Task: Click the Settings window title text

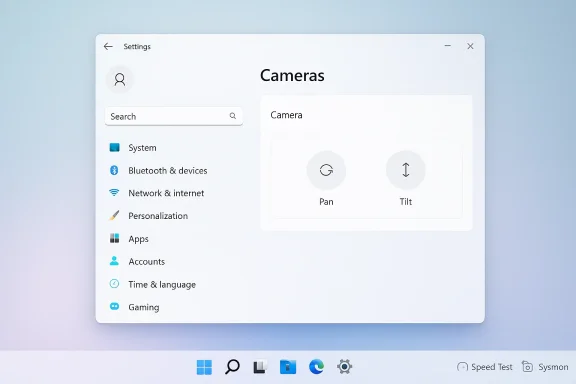Action: (x=137, y=47)
